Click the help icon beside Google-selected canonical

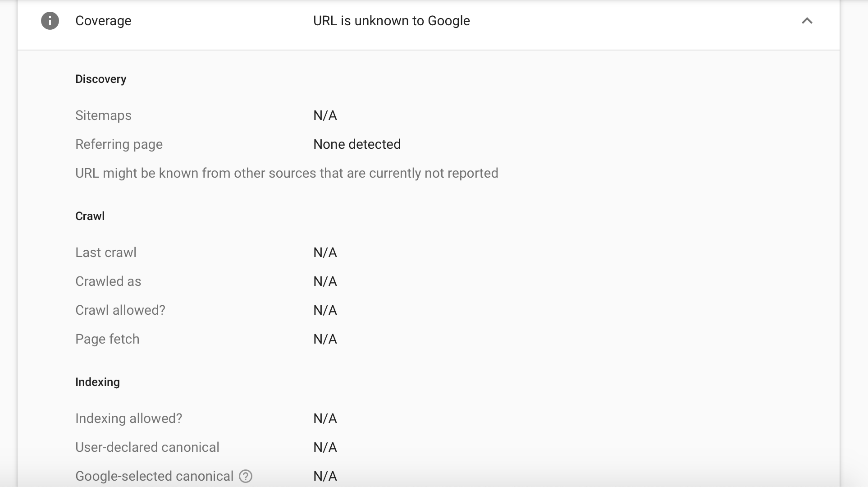click(246, 476)
